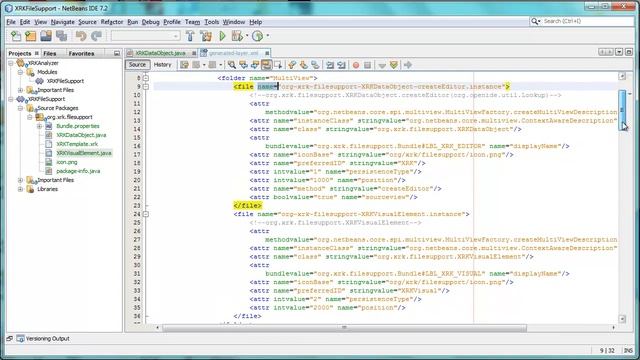Click the Search (Ctrl+I) input field
The image size is (640, 360).
[x=587, y=21]
